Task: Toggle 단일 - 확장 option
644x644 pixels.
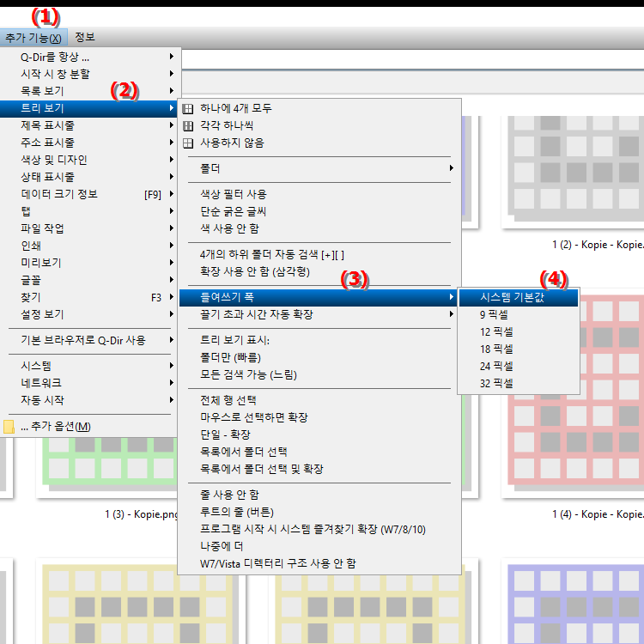Action: click(x=319, y=435)
